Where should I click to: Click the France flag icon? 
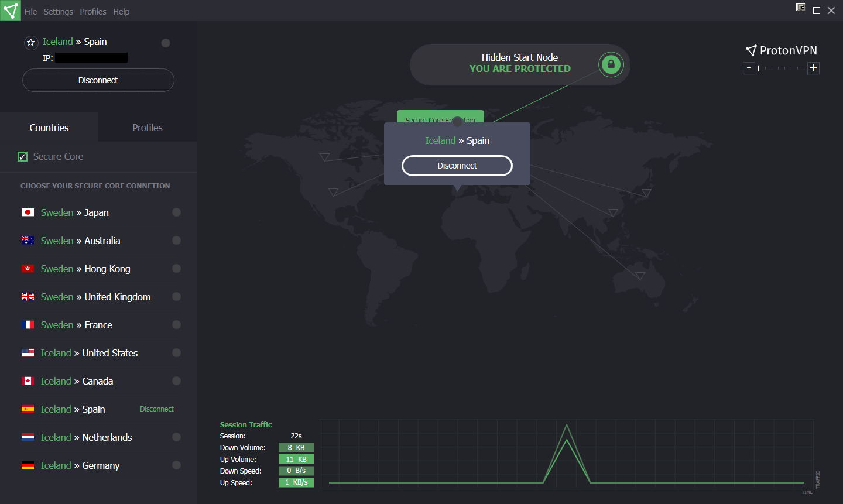[28, 325]
